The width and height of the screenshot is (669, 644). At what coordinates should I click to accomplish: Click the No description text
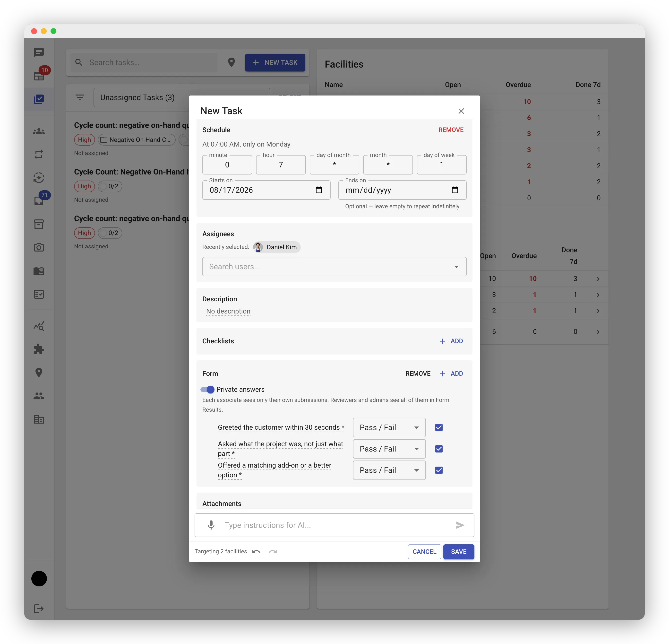[x=228, y=311]
